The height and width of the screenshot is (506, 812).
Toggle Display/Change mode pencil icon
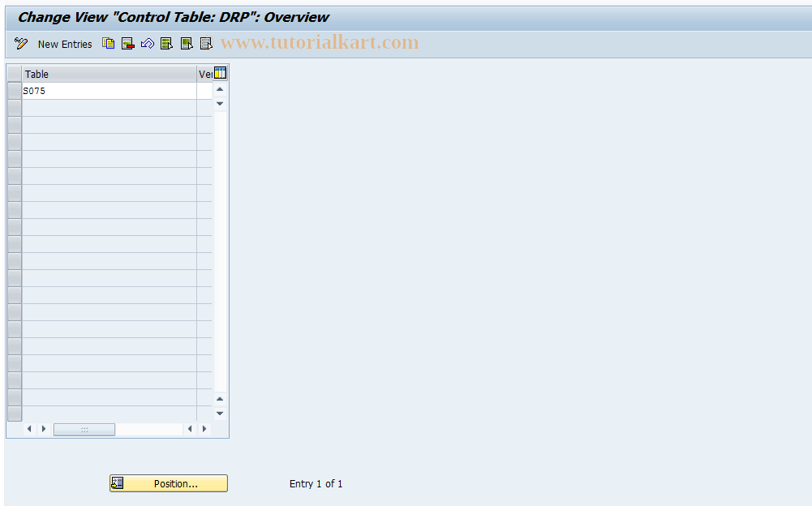[x=21, y=44]
